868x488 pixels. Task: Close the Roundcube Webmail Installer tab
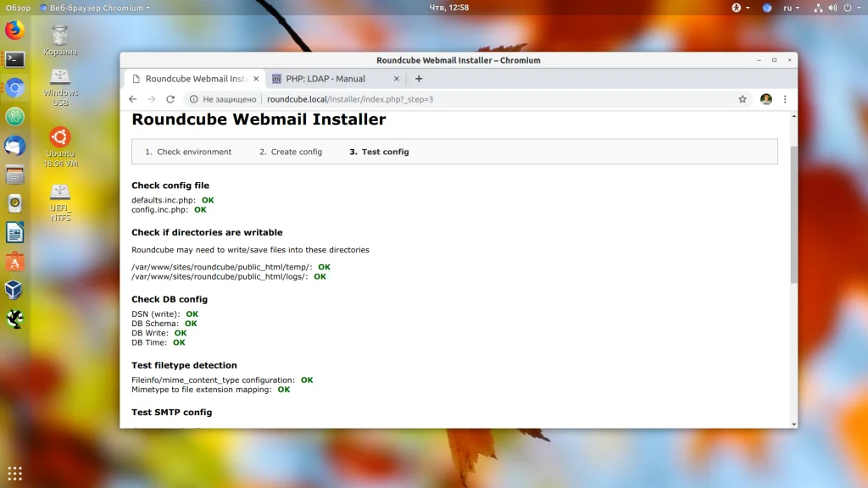[256, 79]
